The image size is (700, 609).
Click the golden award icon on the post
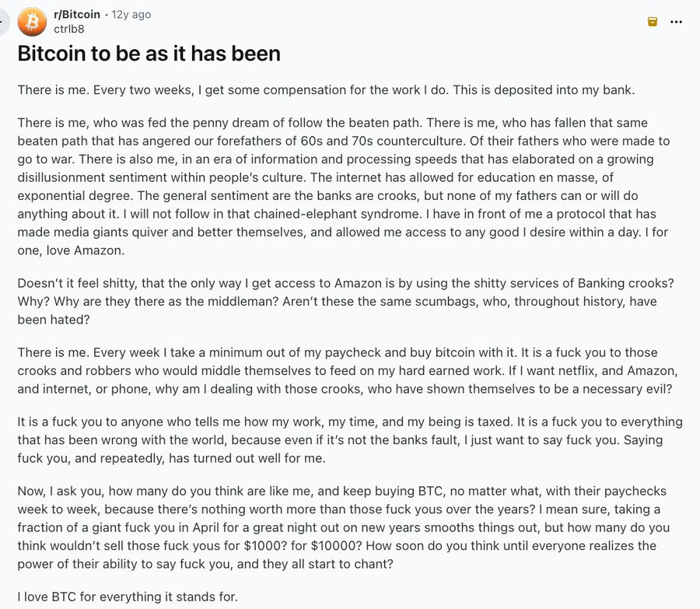click(x=652, y=22)
